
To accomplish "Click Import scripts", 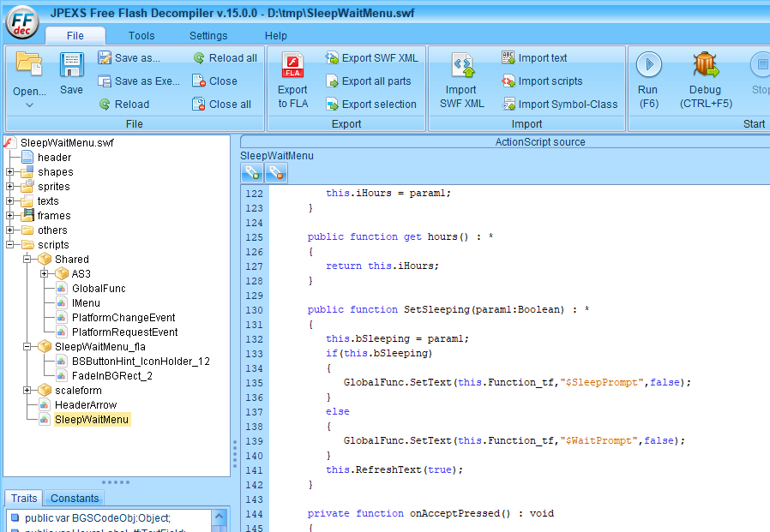I will pos(542,81).
